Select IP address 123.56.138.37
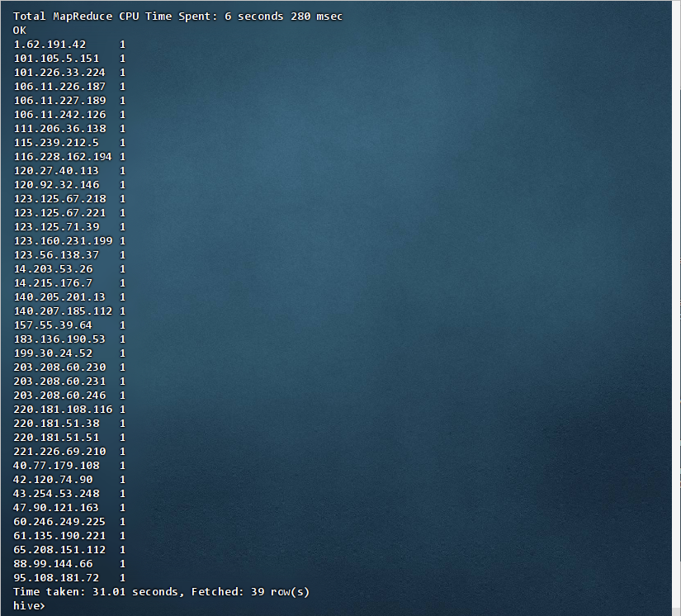Screen dimensions: 681x616 pos(56,254)
